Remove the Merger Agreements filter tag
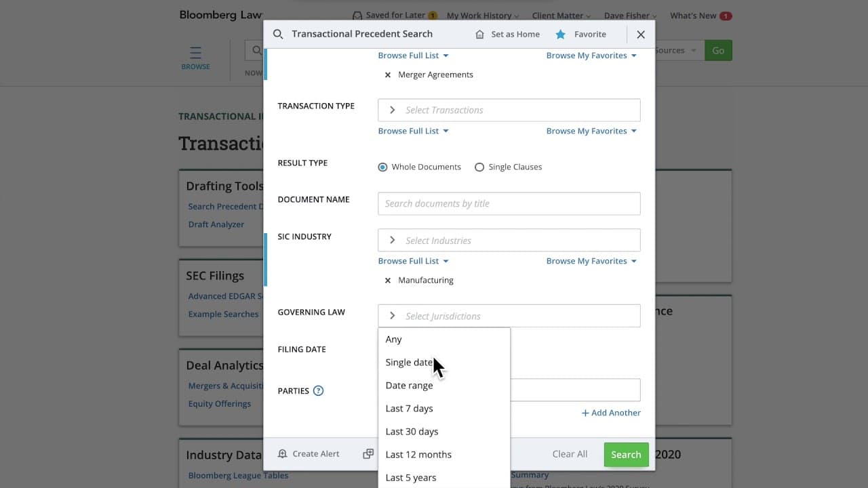Viewport: 868px width, 488px height. (x=388, y=75)
